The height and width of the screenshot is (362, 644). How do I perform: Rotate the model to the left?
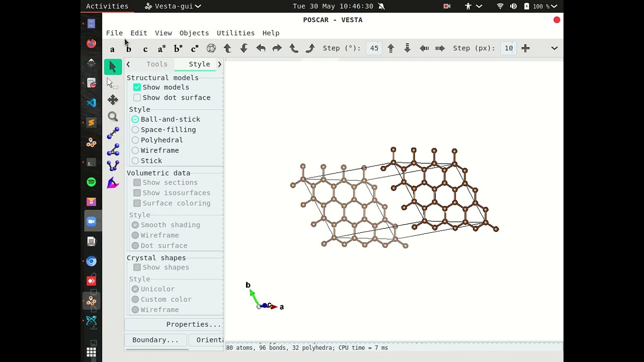coord(261,48)
